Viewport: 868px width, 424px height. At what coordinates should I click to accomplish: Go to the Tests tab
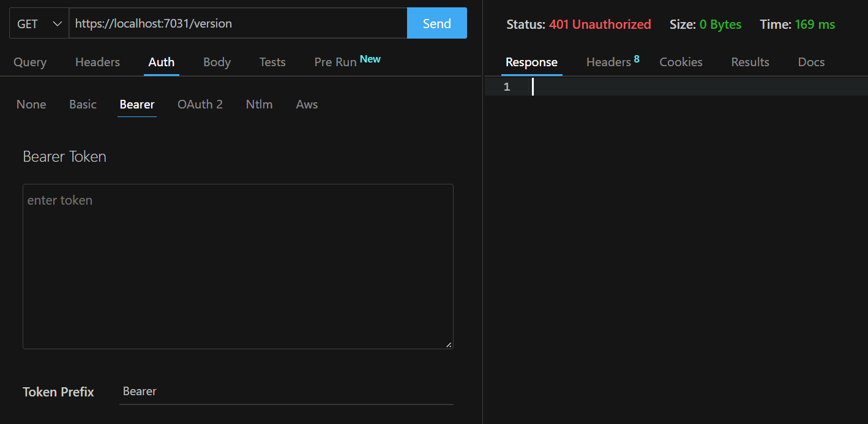pyautogui.click(x=272, y=62)
